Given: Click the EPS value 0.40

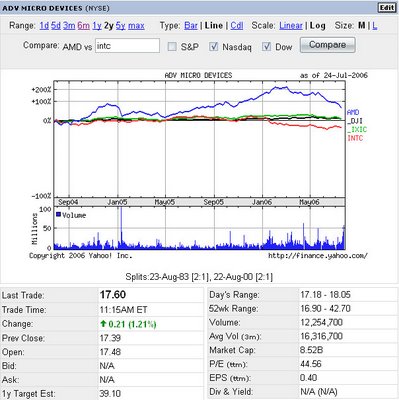Looking at the screenshot, I should coord(309,378).
